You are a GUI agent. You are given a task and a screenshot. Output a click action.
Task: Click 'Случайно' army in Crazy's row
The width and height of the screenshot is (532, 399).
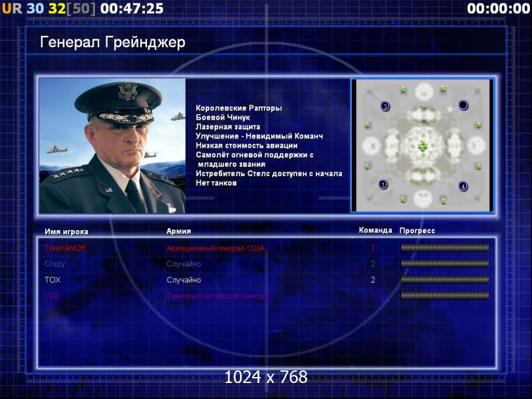184,263
